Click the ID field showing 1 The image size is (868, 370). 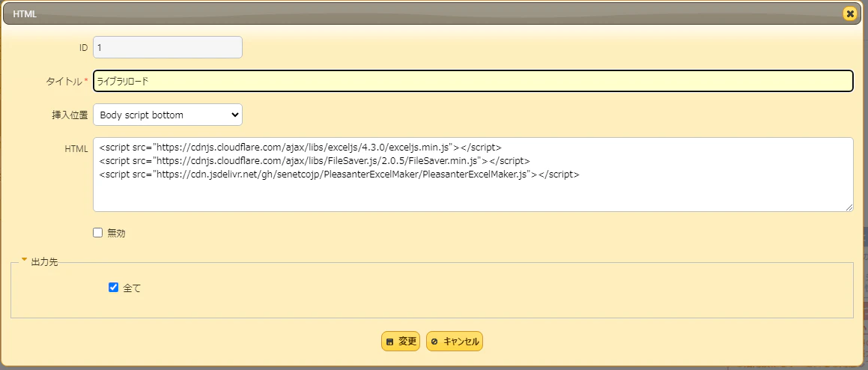tap(168, 48)
